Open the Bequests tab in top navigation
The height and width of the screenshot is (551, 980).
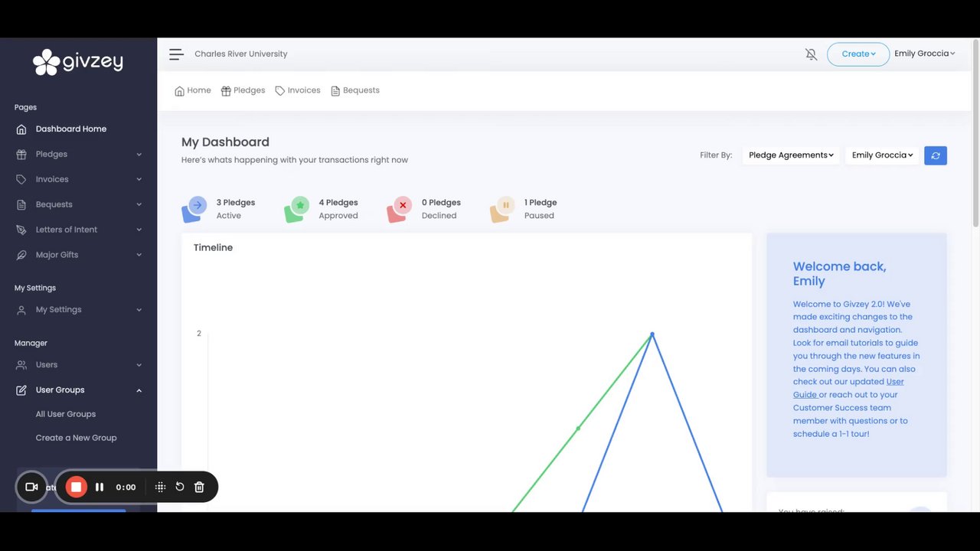(355, 90)
